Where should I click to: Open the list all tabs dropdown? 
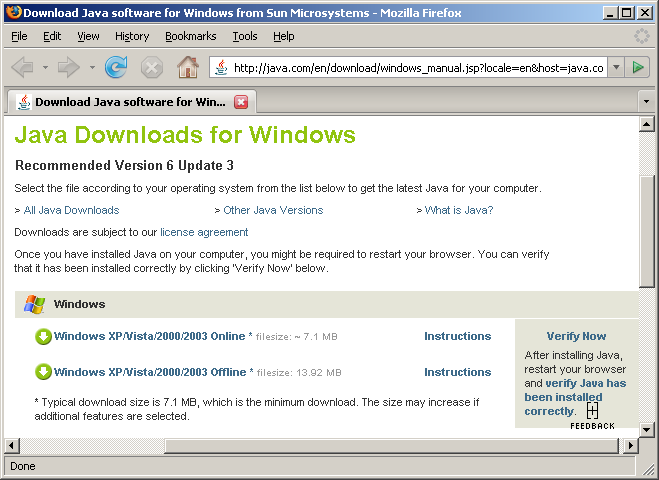(646, 102)
